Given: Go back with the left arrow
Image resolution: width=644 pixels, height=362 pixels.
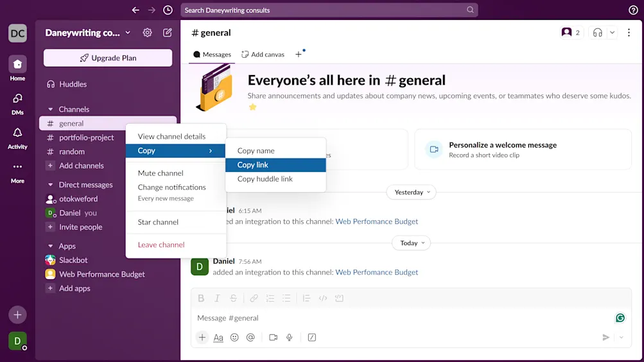Looking at the screenshot, I should pos(135,10).
